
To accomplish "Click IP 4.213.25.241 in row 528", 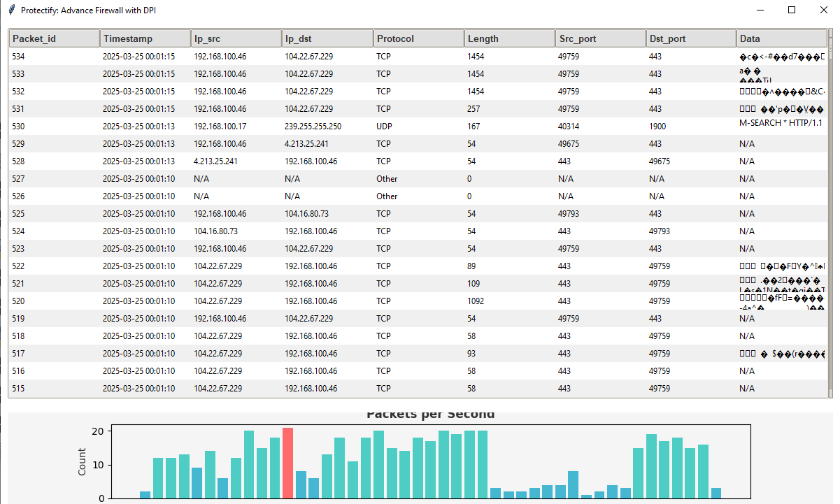I will pos(216,161).
